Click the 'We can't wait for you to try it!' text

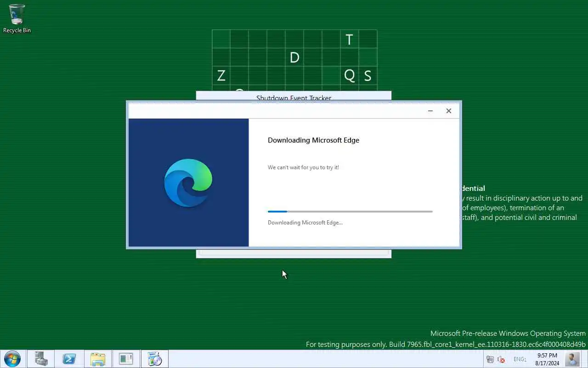click(x=303, y=167)
